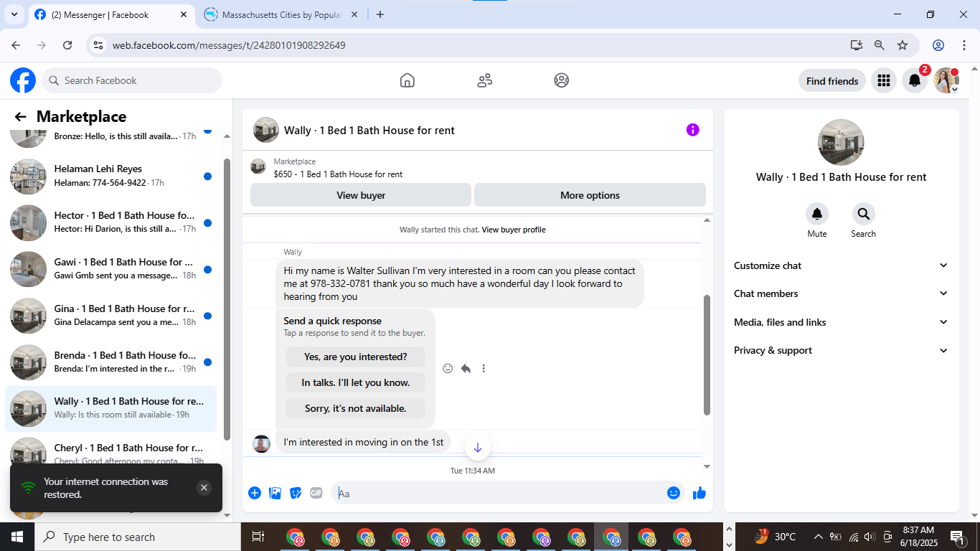Reply to the message arrow icon
Image resolution: width=980 pixels, height=551 pixels.
(466, 368)
